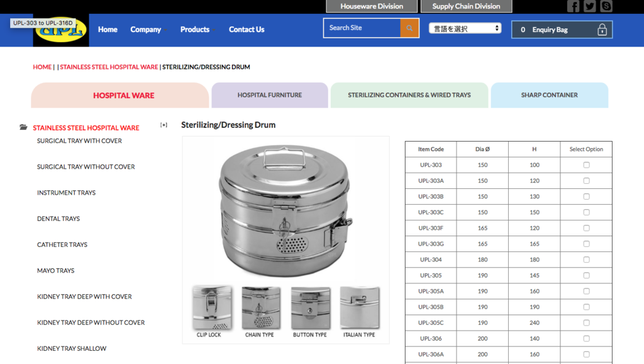Open Surgical Tray With Cover category

(x=79, y=140)
